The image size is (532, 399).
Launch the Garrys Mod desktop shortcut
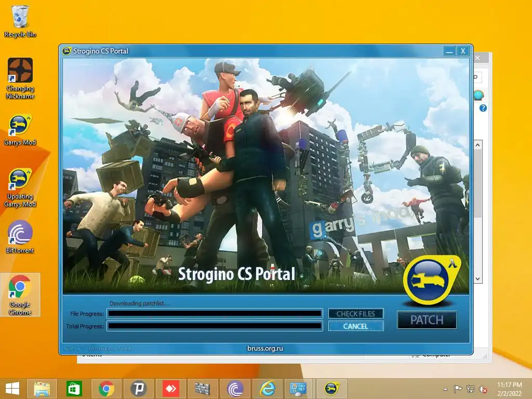[x=20, y=130]
